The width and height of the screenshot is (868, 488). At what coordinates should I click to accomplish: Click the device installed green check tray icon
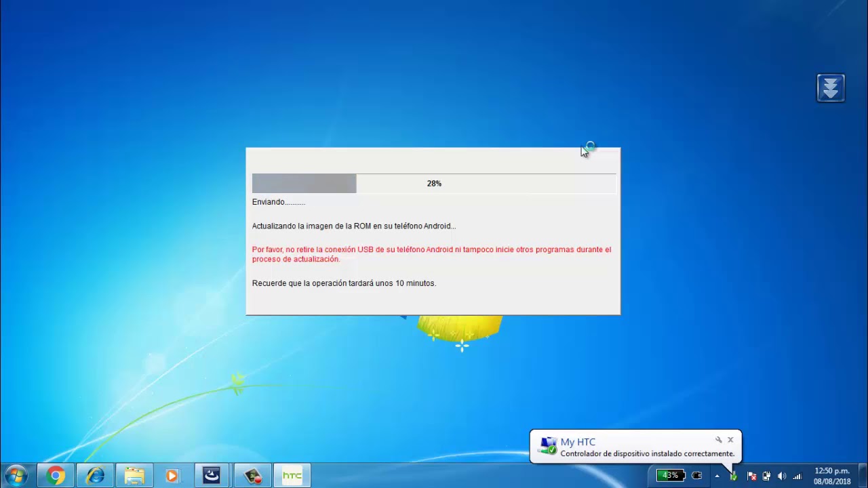[x=734, y=476]
